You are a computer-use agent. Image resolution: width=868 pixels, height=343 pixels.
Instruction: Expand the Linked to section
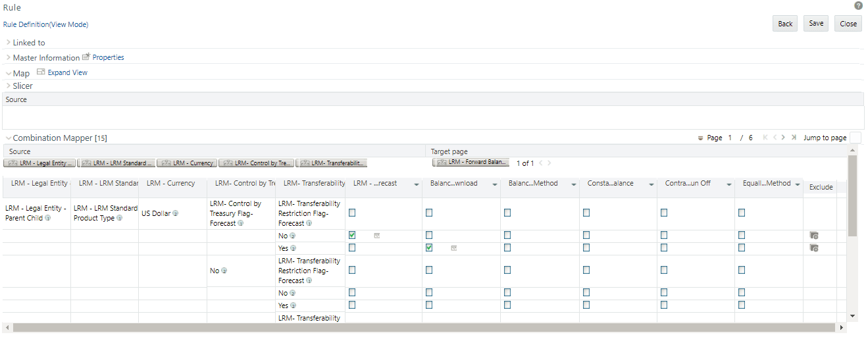click(x=9, y=42)
